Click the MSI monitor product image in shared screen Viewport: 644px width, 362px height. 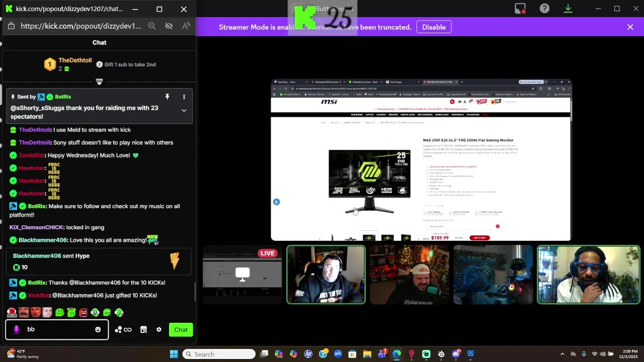coord(369,181)
